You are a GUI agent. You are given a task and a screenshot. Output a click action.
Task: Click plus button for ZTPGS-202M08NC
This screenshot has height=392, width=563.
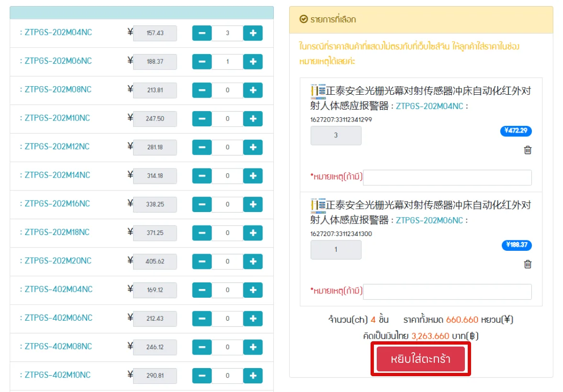[253, 90]
